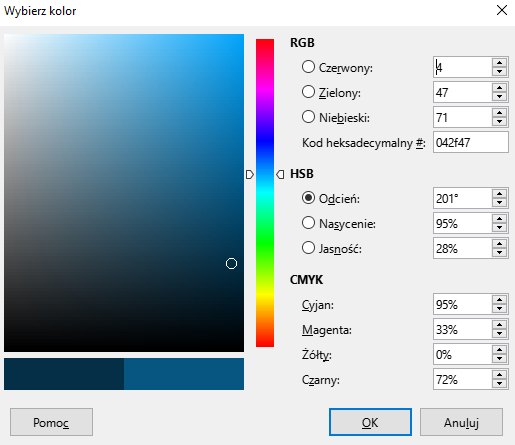
Task: Increase the Niebieski value with up arrow
Action: [x=499, y=113]
